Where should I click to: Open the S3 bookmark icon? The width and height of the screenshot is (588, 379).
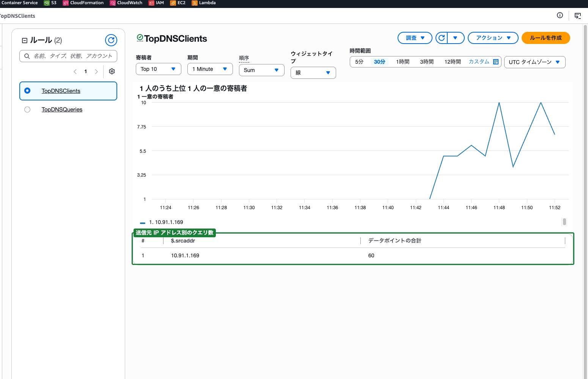(x=47, y=3)
